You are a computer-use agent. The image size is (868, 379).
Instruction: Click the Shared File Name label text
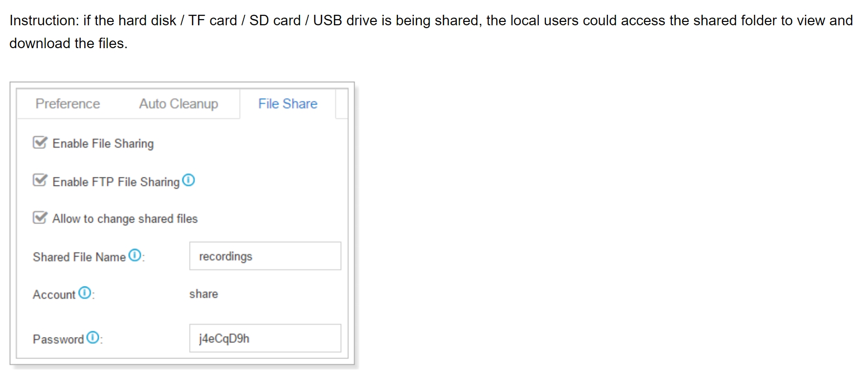coord(79,257)
